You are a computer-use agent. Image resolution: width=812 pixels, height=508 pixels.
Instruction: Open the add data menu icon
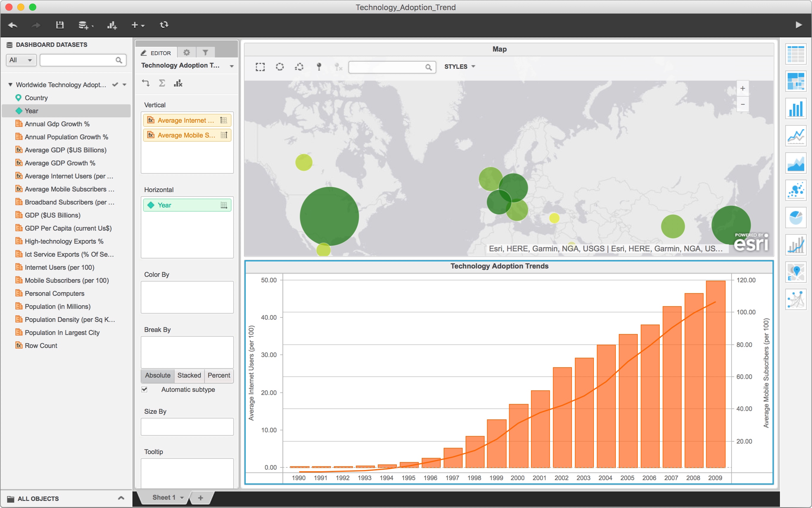pyautogui.click(x=85, y=25)
